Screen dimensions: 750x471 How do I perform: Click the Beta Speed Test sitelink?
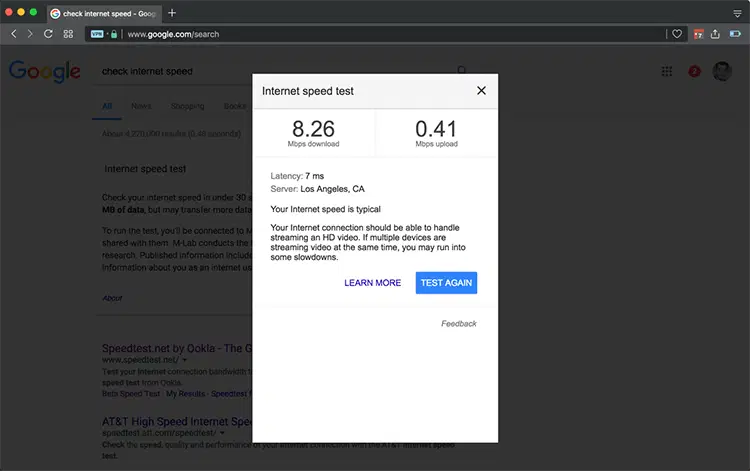(131, 394)
